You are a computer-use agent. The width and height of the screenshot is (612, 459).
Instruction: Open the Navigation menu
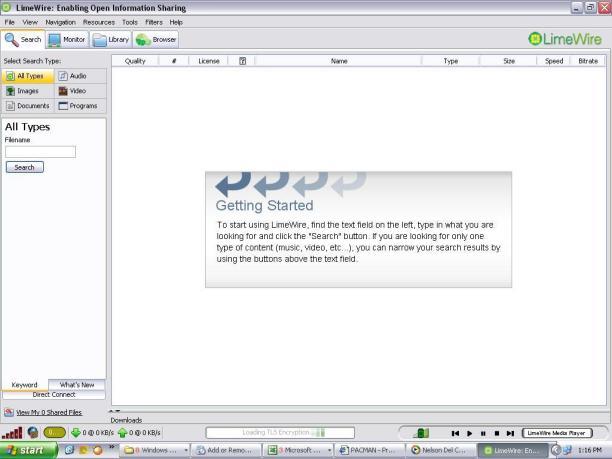tap(60, 22)
